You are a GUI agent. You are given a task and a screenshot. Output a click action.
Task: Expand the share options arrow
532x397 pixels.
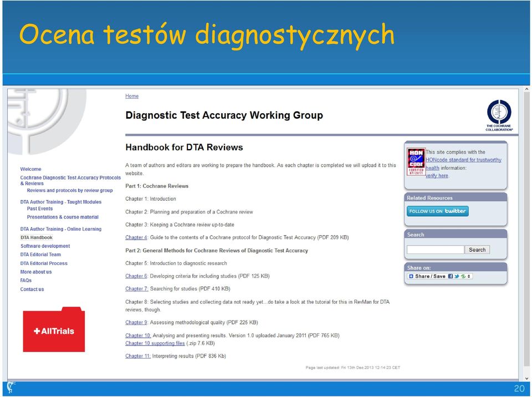click(469, 276)
